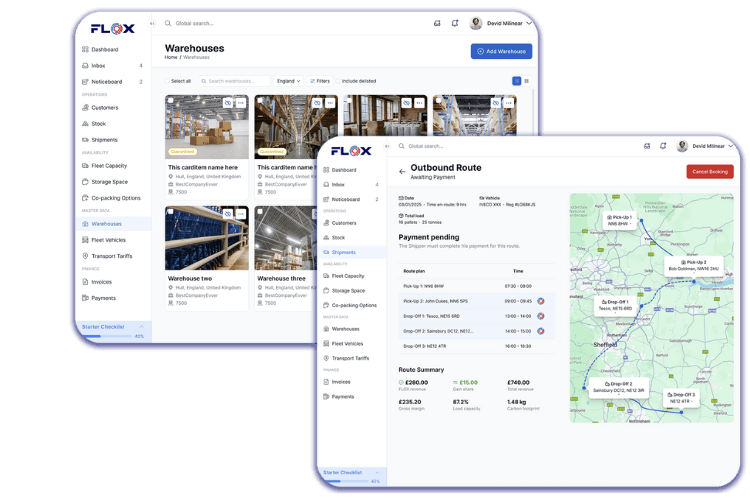Screen dimensions: 750x500
Task: Click the Starter Checklist progress bar in the Outbound Route window
Action: [345, 481]
